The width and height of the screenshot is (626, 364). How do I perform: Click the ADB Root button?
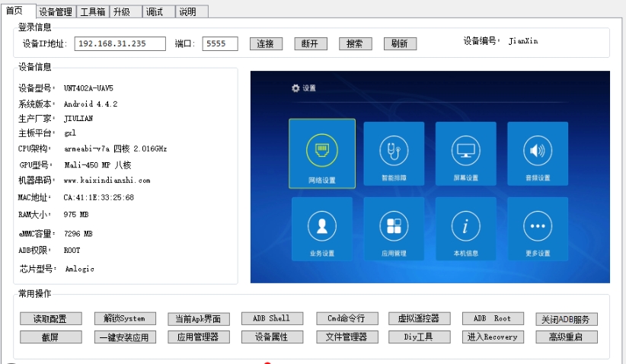tap(493, 318)
